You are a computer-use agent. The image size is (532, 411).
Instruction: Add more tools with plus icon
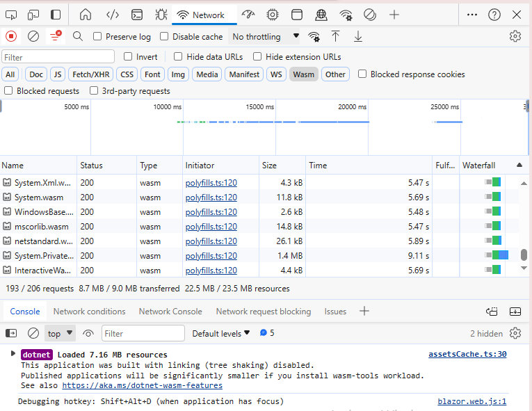click(394, 15)
